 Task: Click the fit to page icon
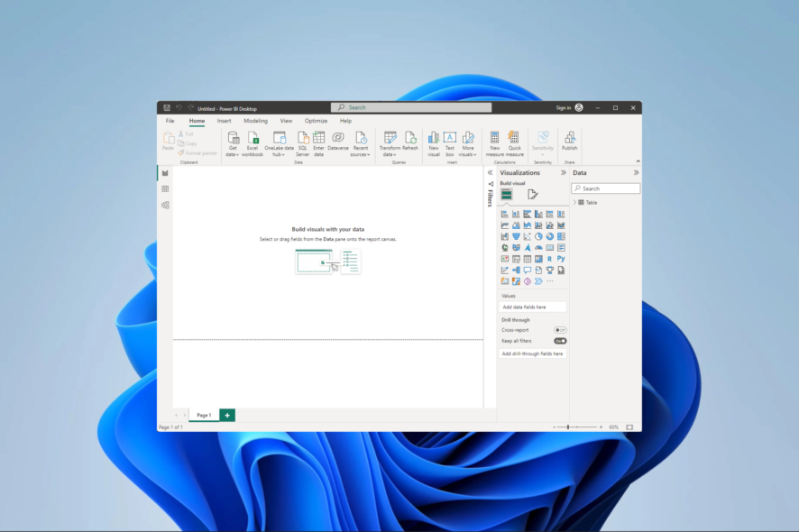click(629, 427)
